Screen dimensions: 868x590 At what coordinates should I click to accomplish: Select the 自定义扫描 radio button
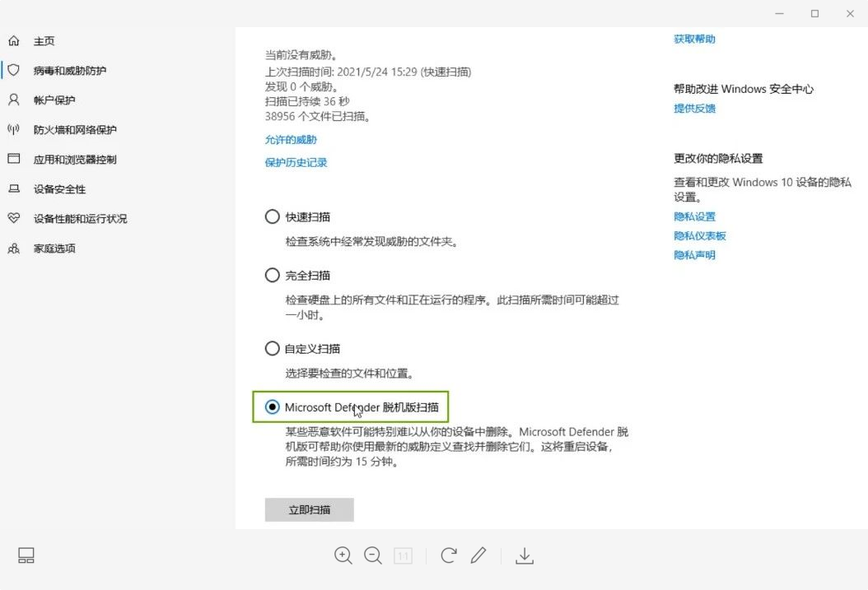pos(272,348)
